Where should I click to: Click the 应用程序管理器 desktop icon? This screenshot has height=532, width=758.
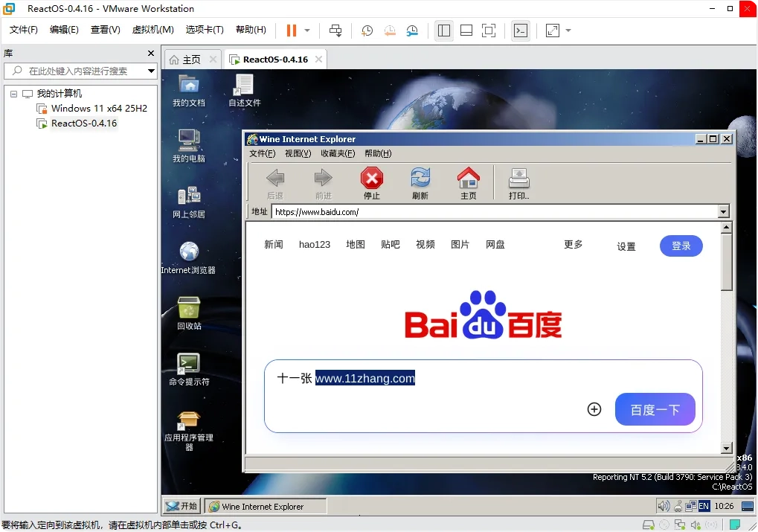pyautogui.click(x=189, y=430)
